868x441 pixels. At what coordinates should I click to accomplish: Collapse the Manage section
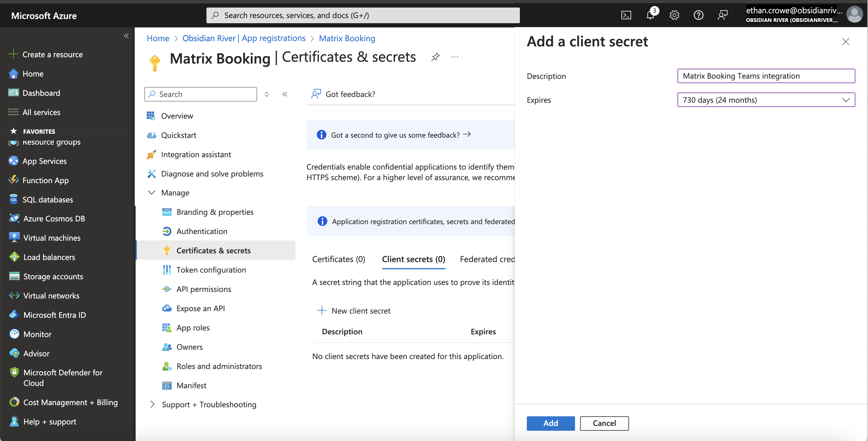click(x=152, y=193)
